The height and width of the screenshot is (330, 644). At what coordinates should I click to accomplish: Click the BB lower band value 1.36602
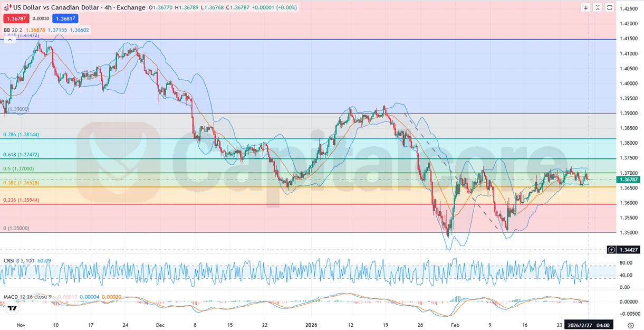pyautogui.click(x=79, y=30)
